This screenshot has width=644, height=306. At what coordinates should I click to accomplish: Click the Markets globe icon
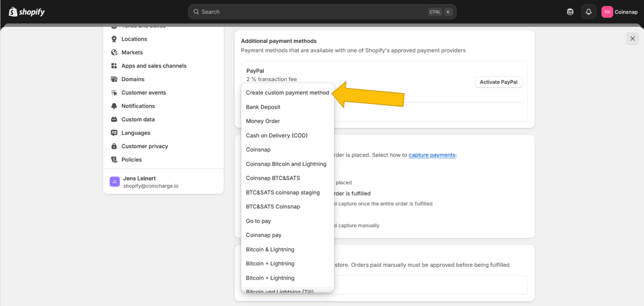tap(114, 53)
